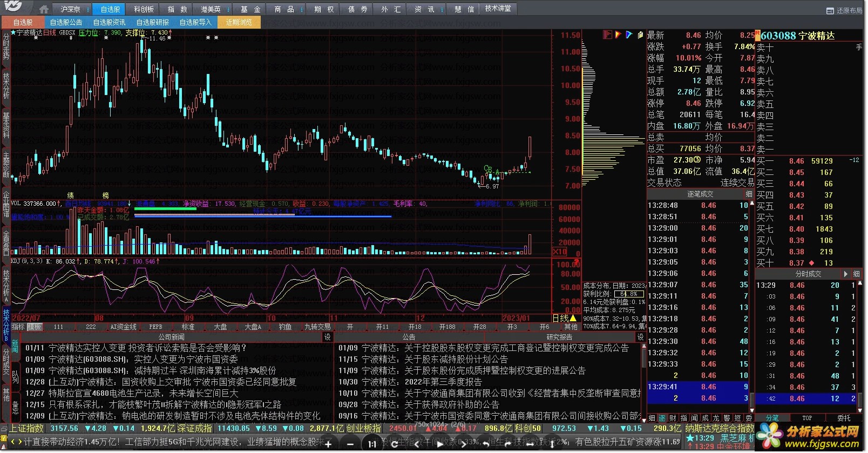Open the X10 volume scale marker
868x453 pixels.
click(560, 252)
